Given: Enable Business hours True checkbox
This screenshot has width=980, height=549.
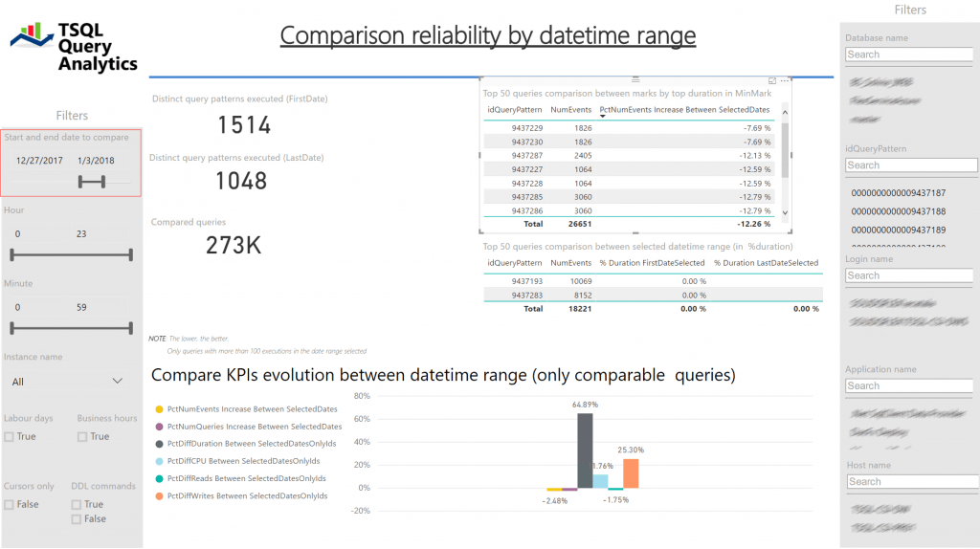Looking at the screenshot, I should pyautogui.click(x=82, y=437).
